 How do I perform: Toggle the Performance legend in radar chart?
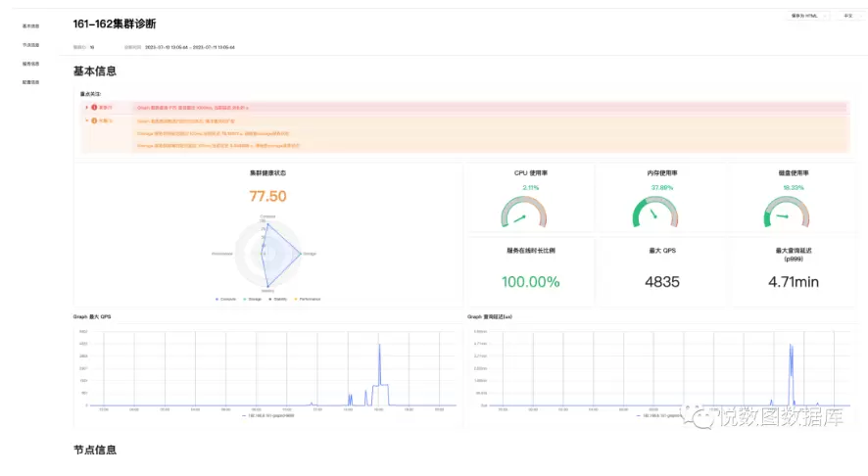(x=307, y=299)
